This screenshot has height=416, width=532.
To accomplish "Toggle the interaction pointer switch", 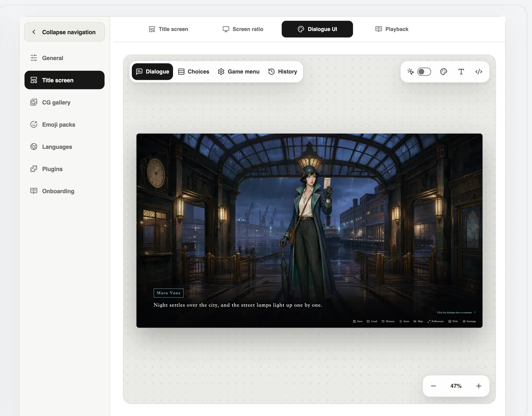I will [x=424, y=71].
